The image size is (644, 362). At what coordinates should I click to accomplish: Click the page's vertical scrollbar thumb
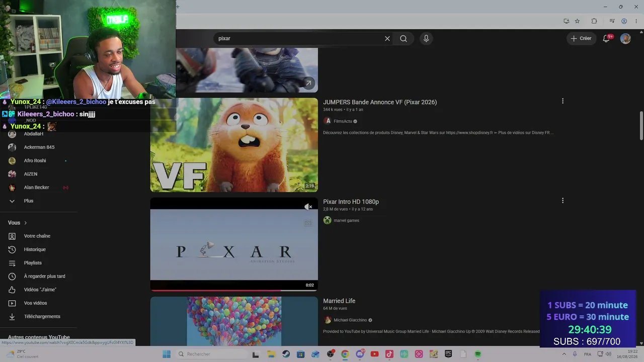pos(641,126)
